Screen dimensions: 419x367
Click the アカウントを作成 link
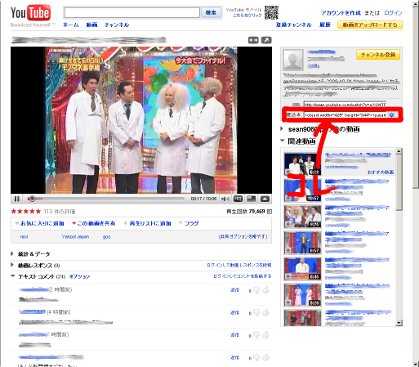[x=341, y=13]
